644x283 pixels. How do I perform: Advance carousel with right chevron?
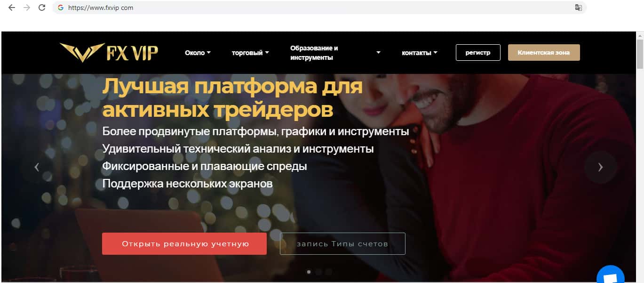pos(600,167)
